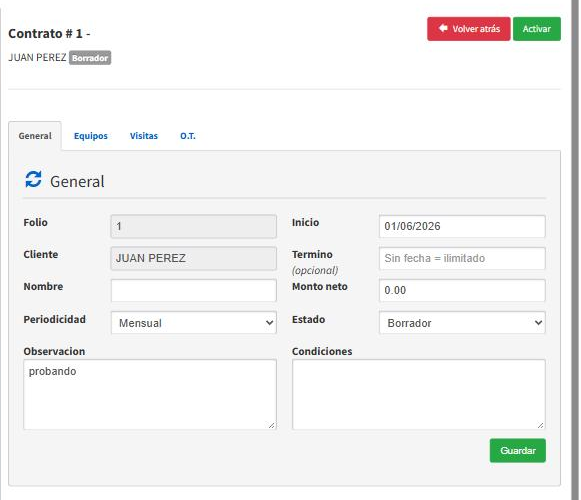Click the Borrador status badge
581x500 pixels.
90,58
